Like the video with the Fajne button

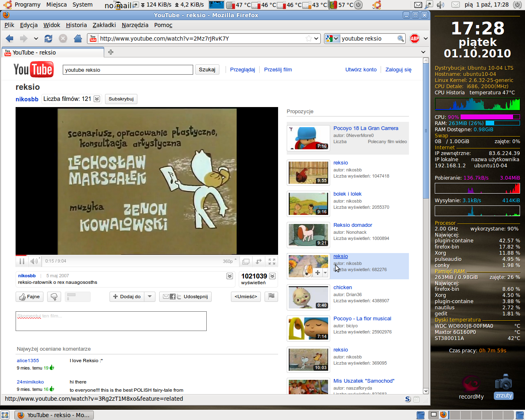30,297
